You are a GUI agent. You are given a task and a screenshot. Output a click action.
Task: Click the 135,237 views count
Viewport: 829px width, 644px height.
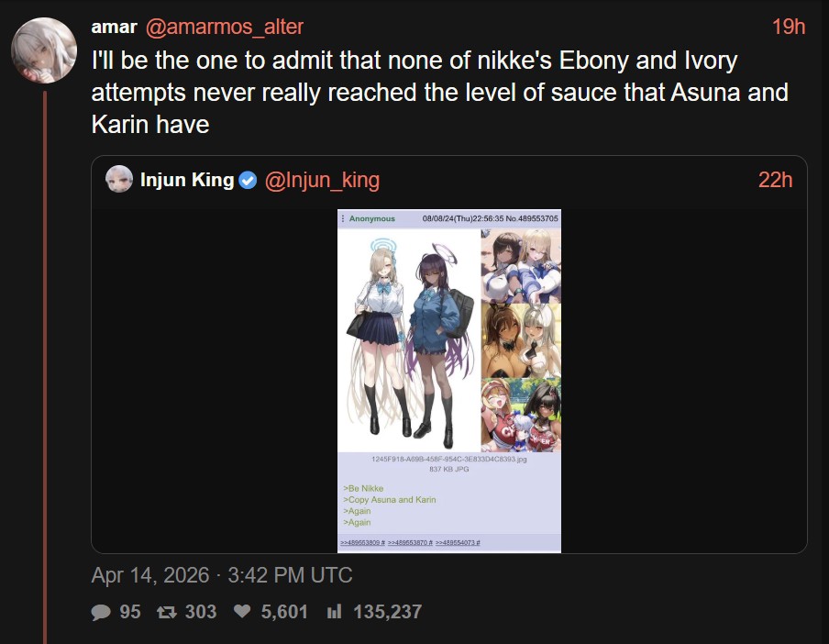[388, 612]
